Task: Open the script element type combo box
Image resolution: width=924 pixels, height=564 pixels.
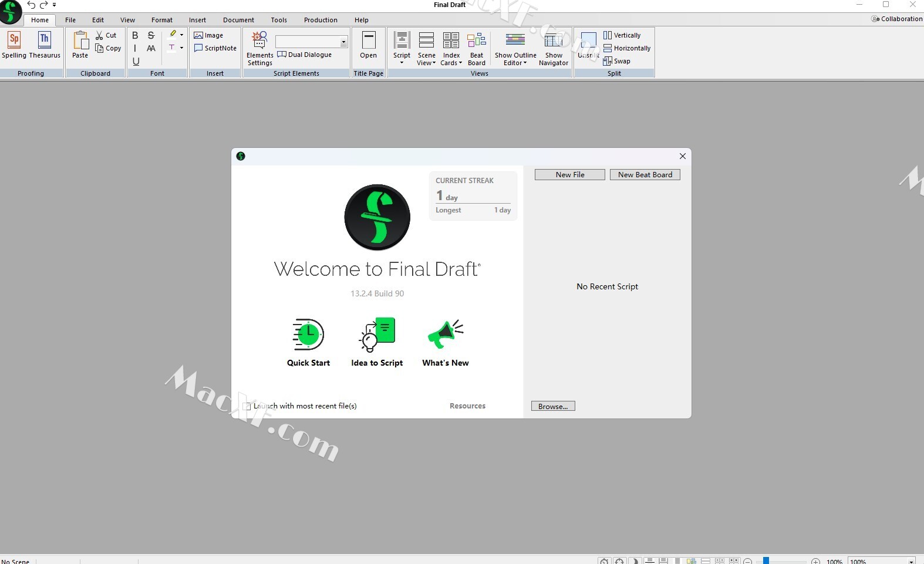Action: (x=311, y=42)
